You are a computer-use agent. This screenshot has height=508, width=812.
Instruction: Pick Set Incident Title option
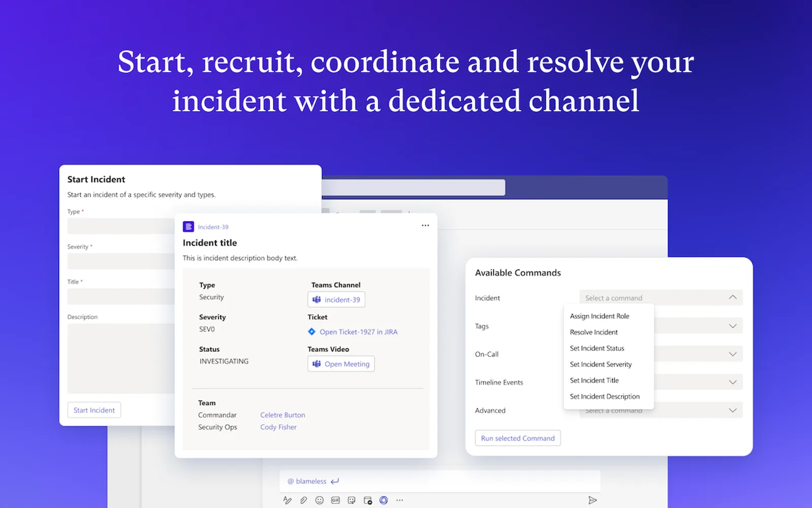594,380
